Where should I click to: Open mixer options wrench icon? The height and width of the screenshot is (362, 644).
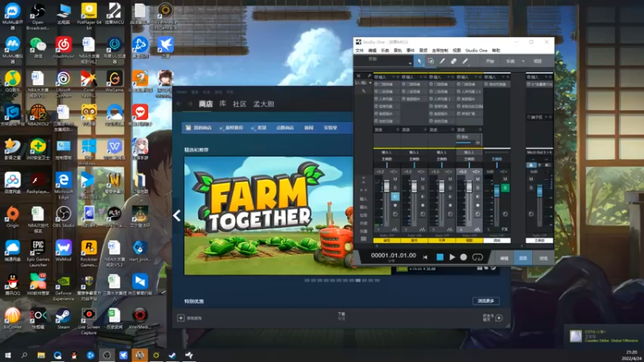(364, 90)
